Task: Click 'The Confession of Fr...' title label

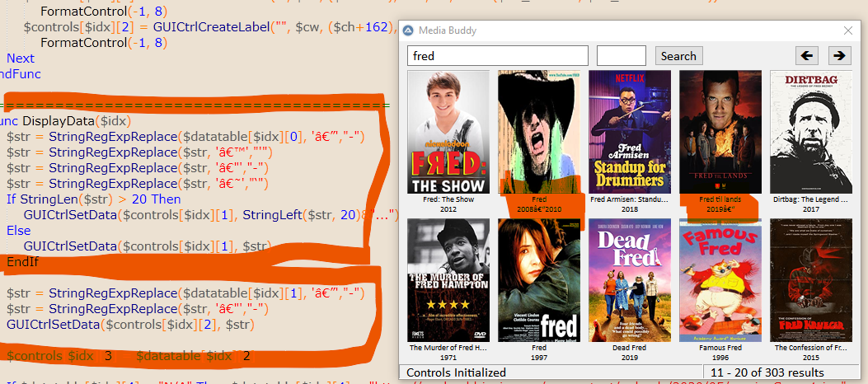Action: coord(811,348)
